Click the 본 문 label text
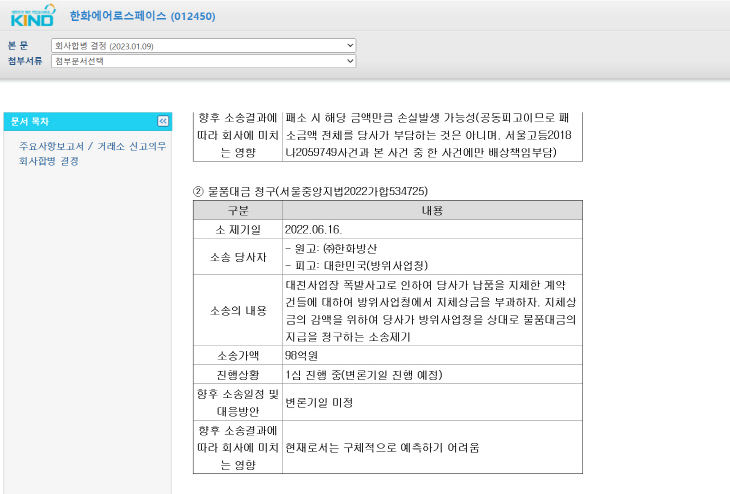Image resolution: width=730 pixels, height=494 pixels. click(x=18, y=46)
